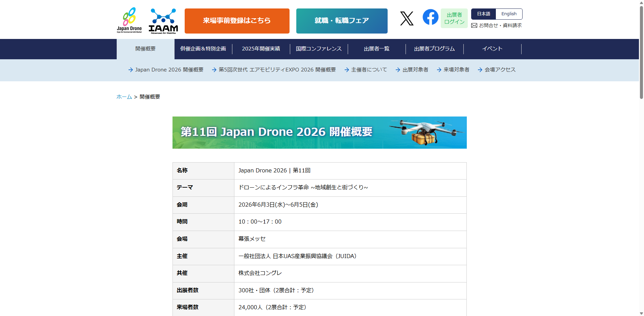Click the scrollbar down arrow

click(x=641, y=313)
